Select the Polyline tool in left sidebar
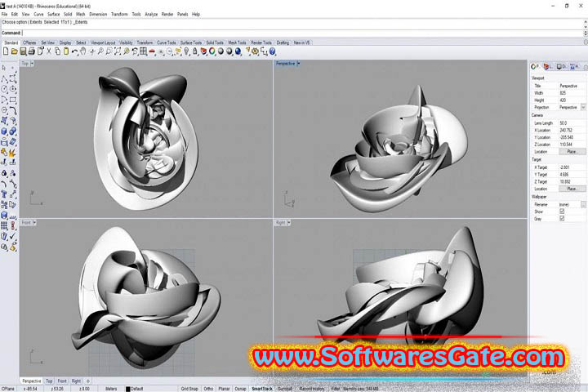Viewport: 588px width, 392px height. coord(5,79)
